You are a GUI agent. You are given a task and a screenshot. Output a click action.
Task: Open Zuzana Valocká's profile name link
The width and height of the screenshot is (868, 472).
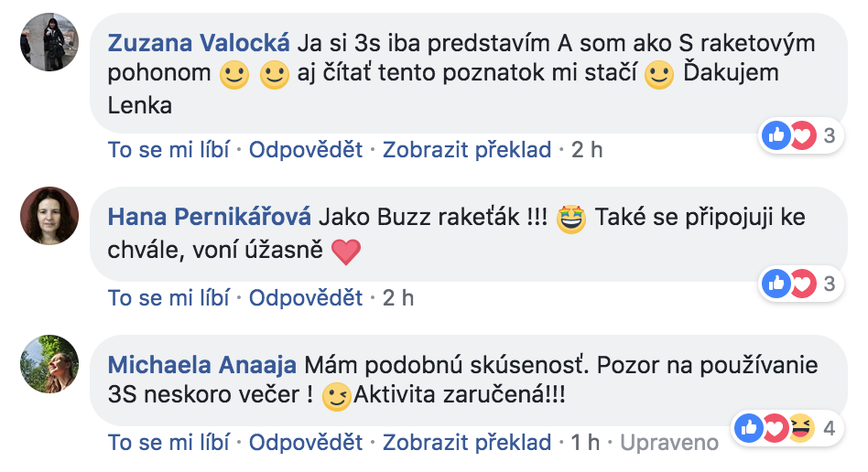[199, 43]
